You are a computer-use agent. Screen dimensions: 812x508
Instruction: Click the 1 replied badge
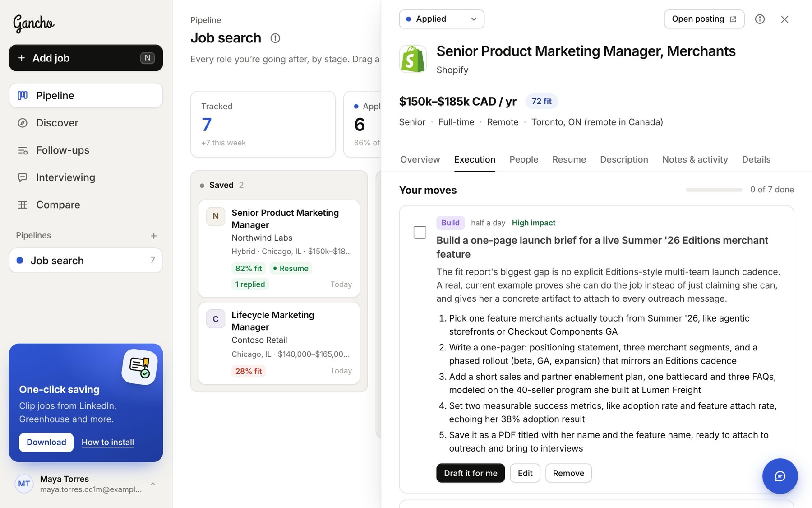(250, 284)
